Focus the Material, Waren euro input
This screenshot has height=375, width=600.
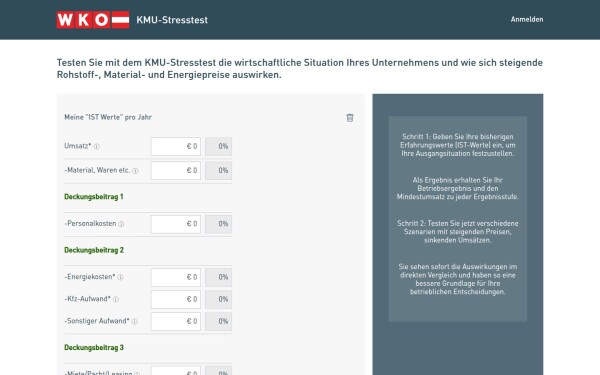tap(176, 171)
